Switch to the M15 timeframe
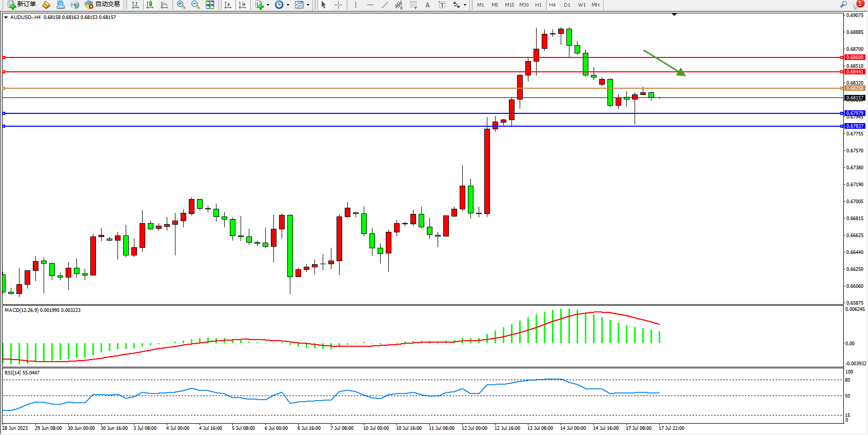 point(509,5)
